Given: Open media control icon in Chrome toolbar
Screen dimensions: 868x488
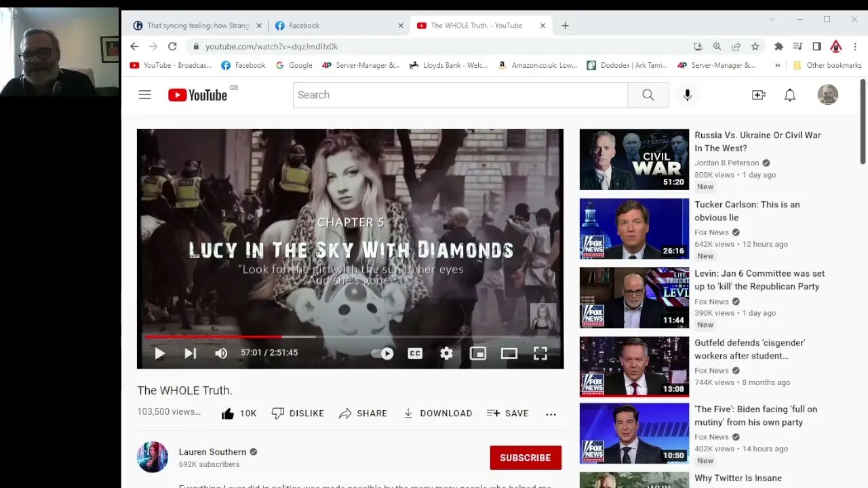Looking at the screenshot, I should coord(797,46).
